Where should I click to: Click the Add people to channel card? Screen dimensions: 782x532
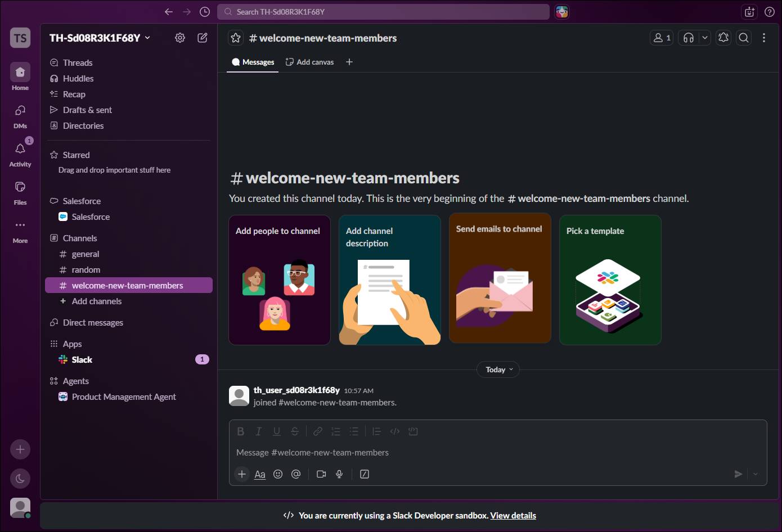click(280, 280)
